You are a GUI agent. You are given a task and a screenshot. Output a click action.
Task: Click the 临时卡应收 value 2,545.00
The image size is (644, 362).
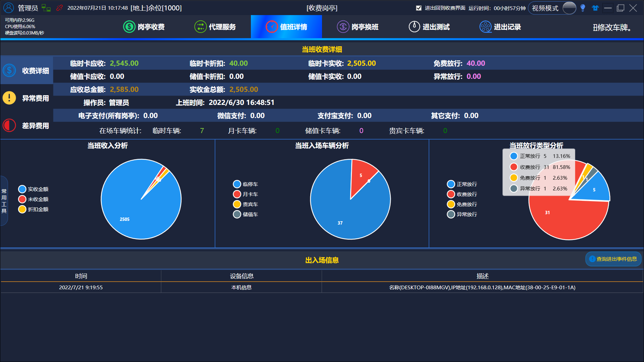coord(124,63)
